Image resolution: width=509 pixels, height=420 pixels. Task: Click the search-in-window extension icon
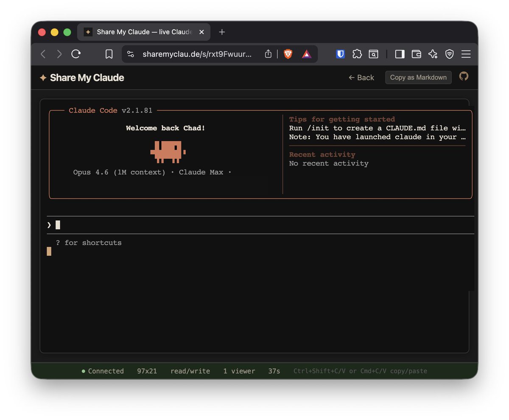[373, 54]
